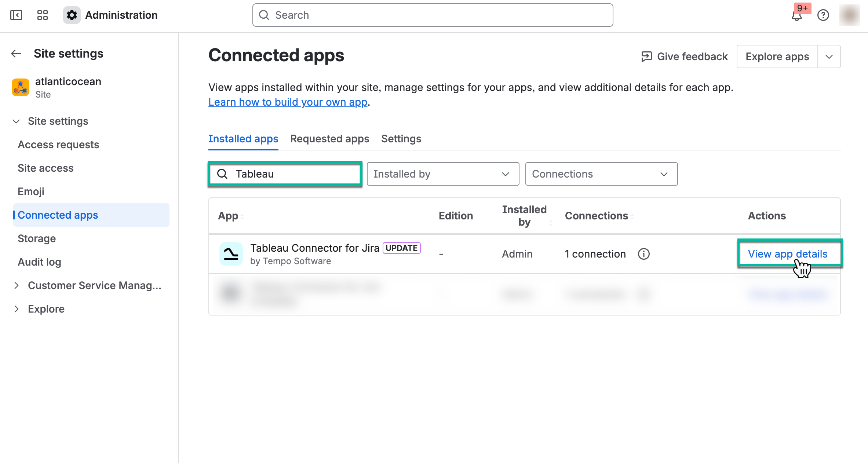The height and width of the screenshot is (463, 868).
Task: Click the user avatar in the top corner
Action: (849, 15)
